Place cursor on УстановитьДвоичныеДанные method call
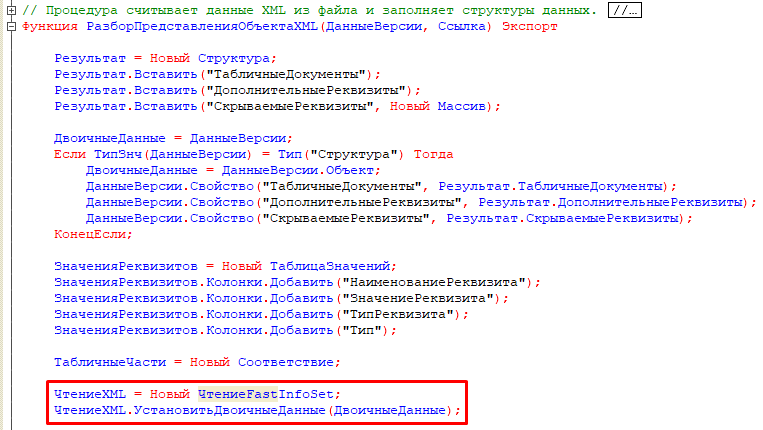 click(229, 410)
